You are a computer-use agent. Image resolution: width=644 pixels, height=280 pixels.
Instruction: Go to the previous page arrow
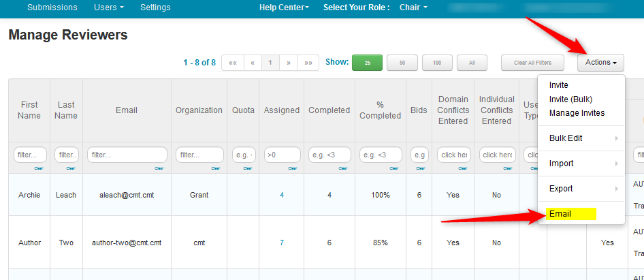pyautogui.click(x=253, y=63)
